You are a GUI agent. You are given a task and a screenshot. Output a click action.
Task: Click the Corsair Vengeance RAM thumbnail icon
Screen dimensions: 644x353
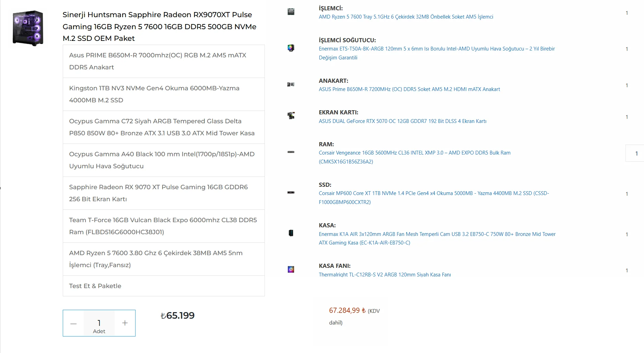point(291,152)
